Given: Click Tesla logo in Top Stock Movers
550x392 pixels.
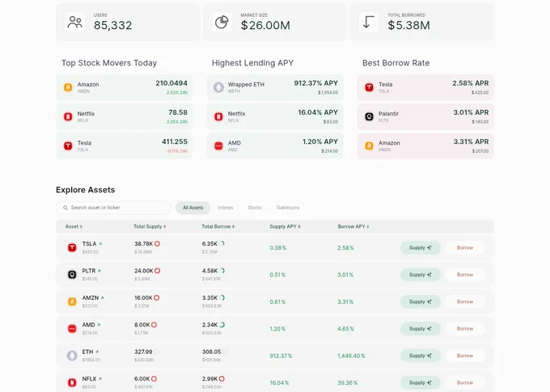Looking at the screenshot, I should pyautogui.click(x=68, y=145).
